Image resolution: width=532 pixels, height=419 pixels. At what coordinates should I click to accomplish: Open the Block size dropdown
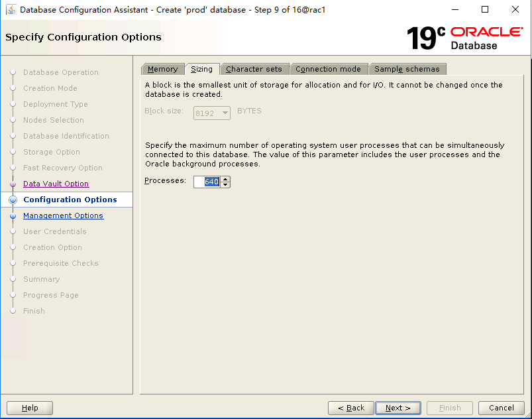(212, 113)
